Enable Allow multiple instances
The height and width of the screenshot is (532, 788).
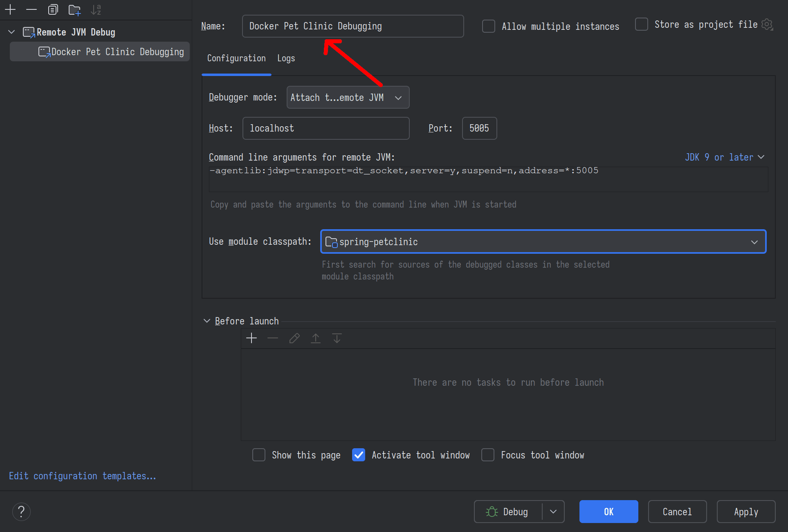(488, 26)
